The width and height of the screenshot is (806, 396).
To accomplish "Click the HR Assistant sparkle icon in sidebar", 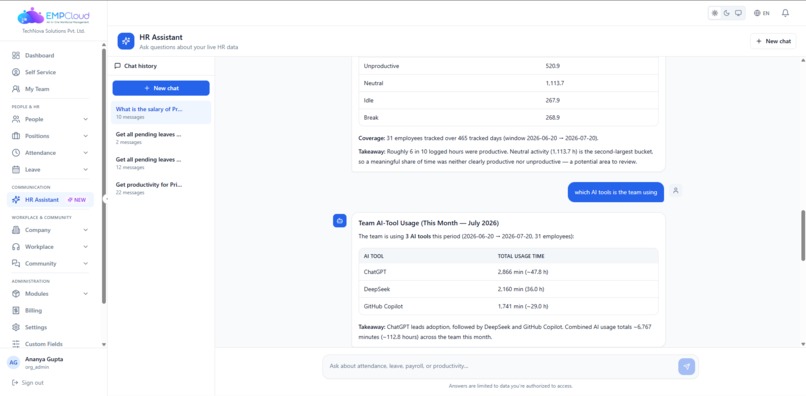I will pos(16,200).
